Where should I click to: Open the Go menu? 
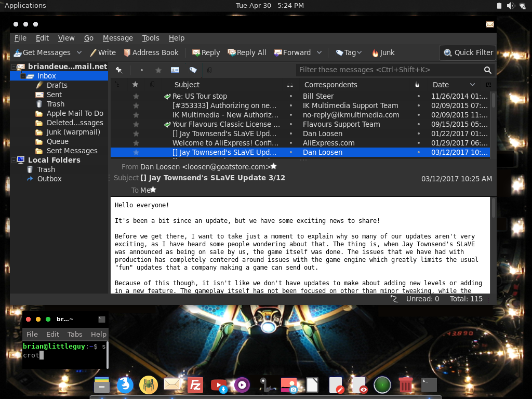(88, 38)
